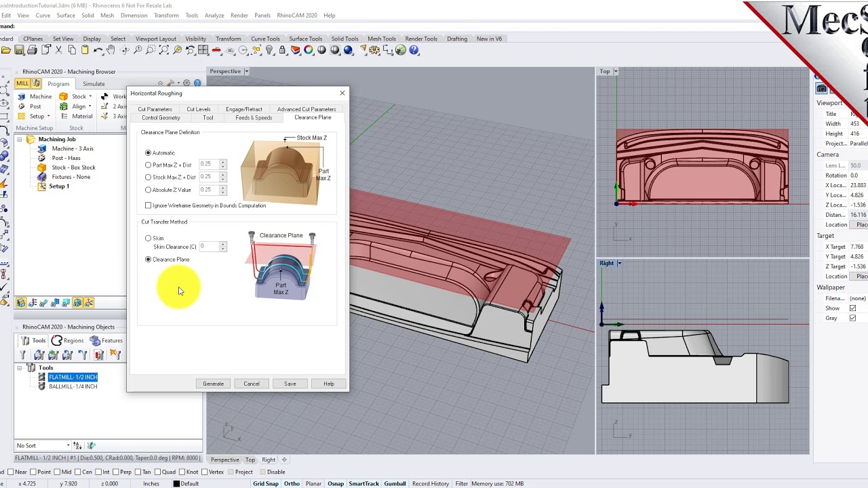Select the Skim transfer method radio button

pos(148,238)
